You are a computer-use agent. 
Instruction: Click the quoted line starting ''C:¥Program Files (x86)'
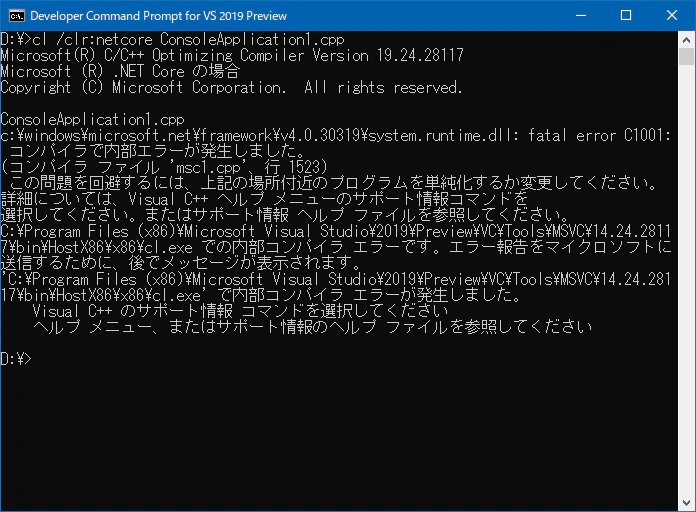tap(336, 279)
